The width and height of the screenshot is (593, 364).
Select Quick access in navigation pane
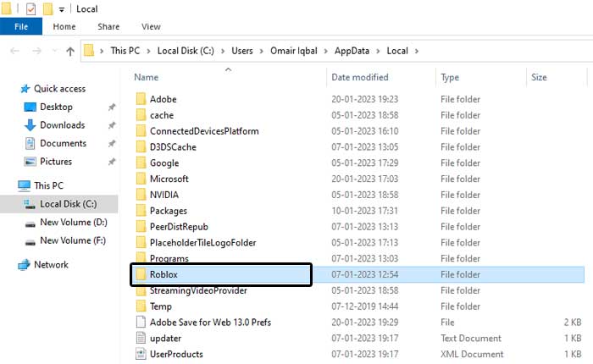tap(60, 88)
